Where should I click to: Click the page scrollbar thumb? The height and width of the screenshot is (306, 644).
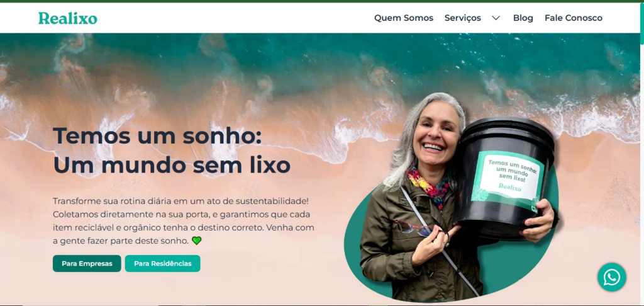click(x=641, y=23)
